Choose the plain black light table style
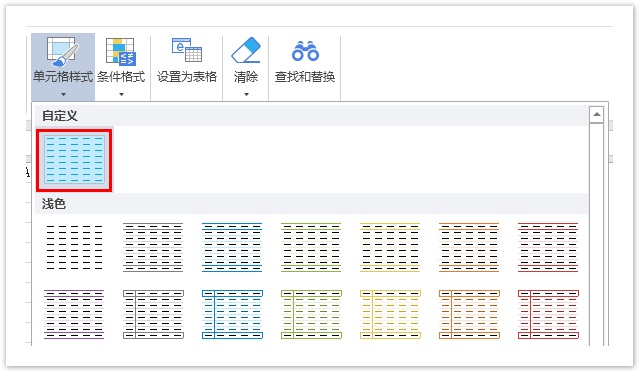 pyautogui.click(x=74, y=247)
